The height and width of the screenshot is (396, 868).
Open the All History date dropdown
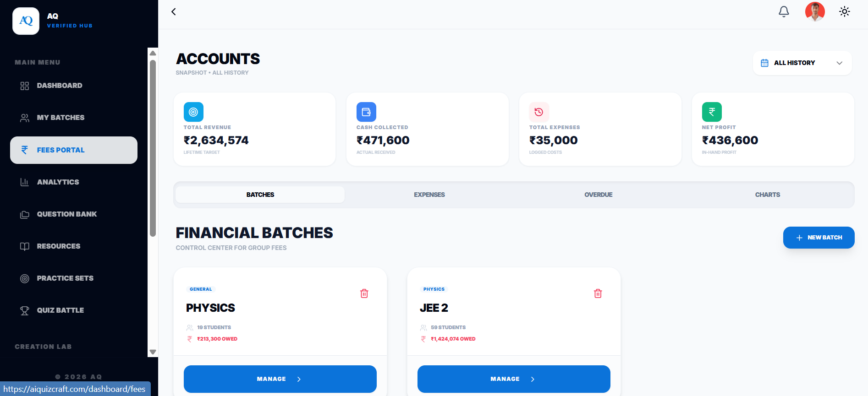coord(802,63)
